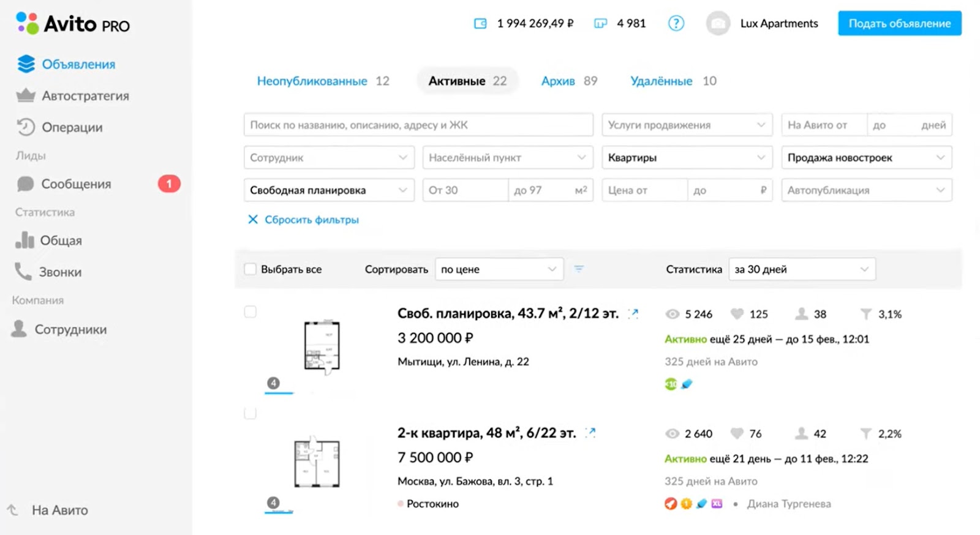Screen dimensions: 980x535
Task: Select checkbox for the 7 500 000 ₽ listing
Action: coord(250,413)
